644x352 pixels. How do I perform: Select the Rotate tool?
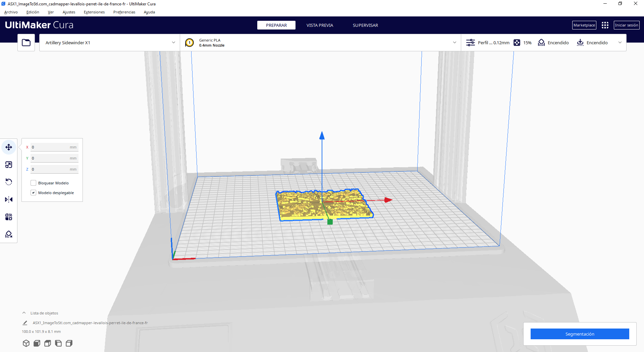pyautogui.click(x=9, y=182)
